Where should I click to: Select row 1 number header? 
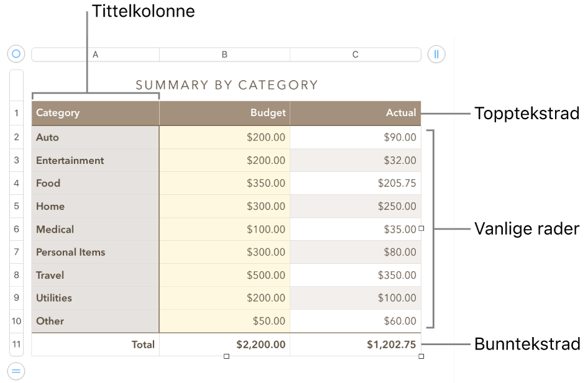tap(17, 113)
